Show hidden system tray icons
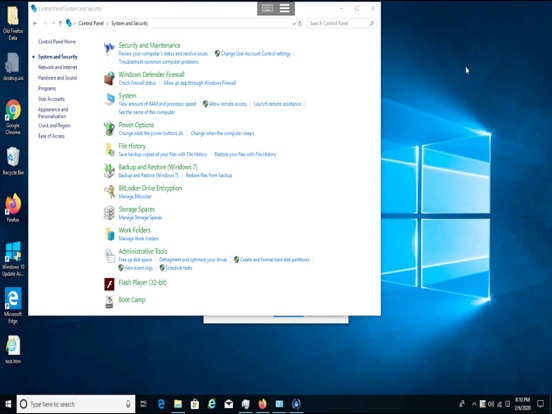Image resolution: width=552 pixels, height=414 pixels. [x=474, y=404]
